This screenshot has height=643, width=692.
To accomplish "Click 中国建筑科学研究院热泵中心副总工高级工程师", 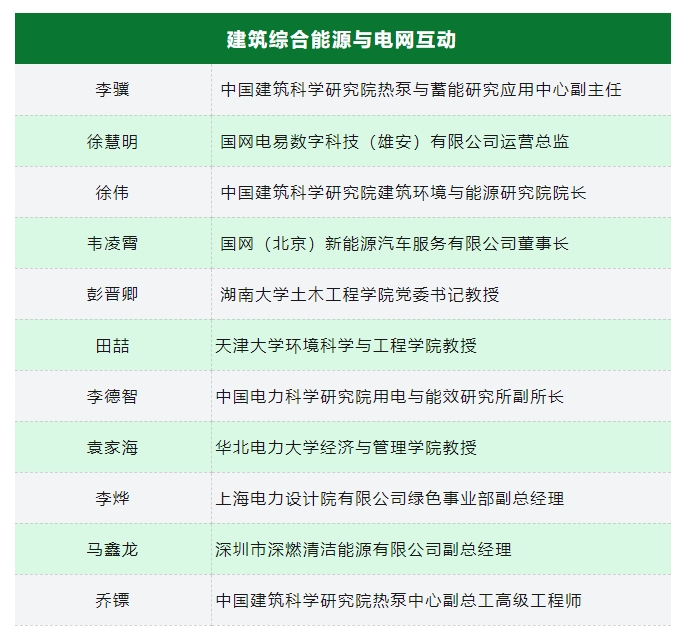I will coord(399,601).
